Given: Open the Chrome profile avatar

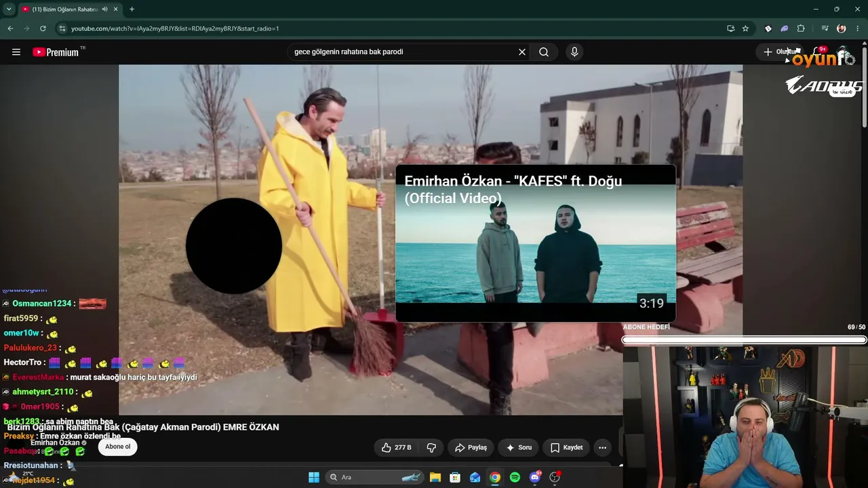Looking at the screenshot, I should click(842, 28).
